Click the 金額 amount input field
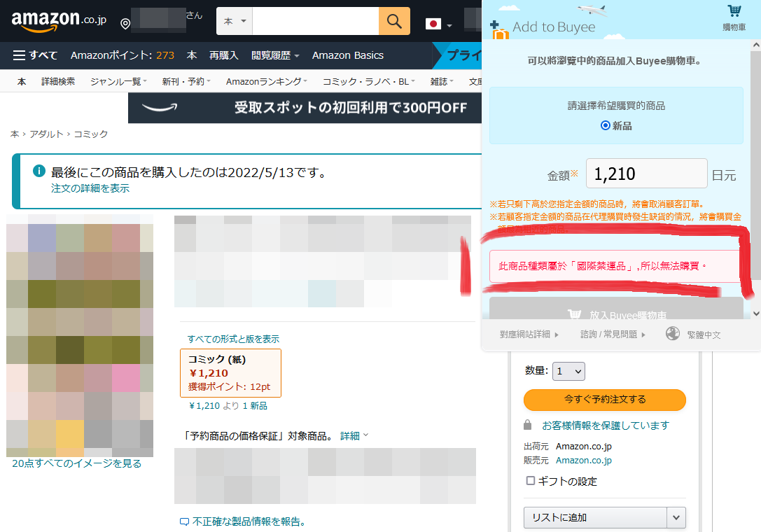The height and width of the screenshot is (532, 761). 646,174
